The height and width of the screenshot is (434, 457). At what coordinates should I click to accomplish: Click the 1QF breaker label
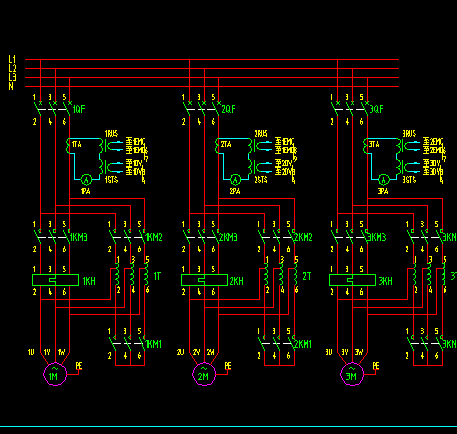click(x=79, y=109)
